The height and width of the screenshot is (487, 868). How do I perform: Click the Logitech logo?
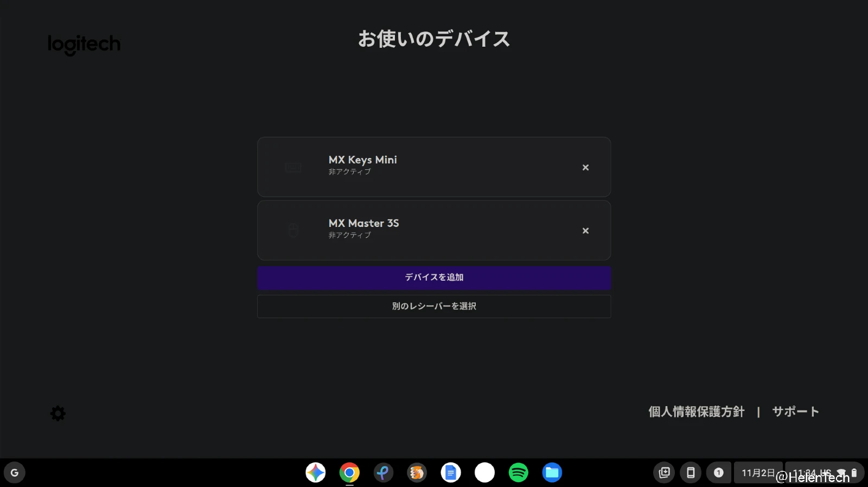point(84,45)
